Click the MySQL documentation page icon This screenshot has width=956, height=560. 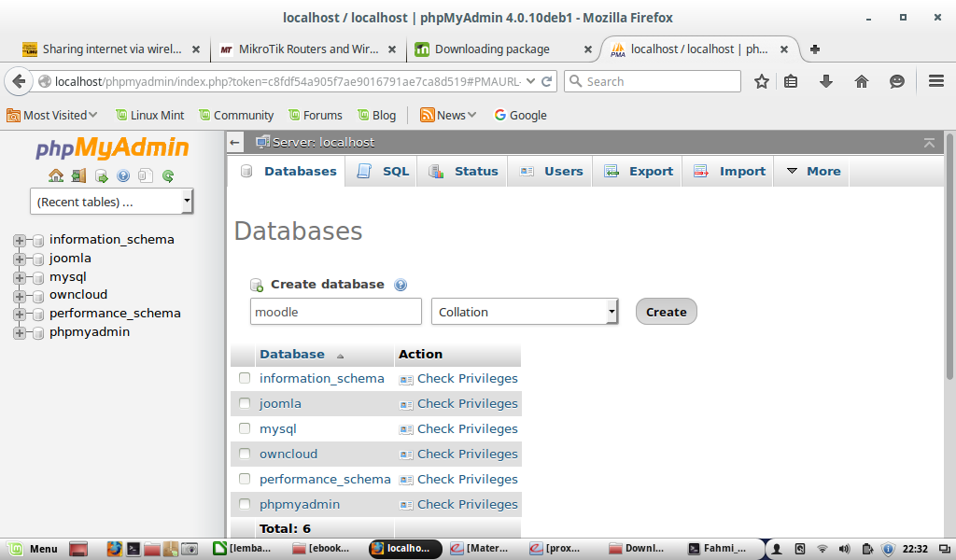tap(145, 175)
